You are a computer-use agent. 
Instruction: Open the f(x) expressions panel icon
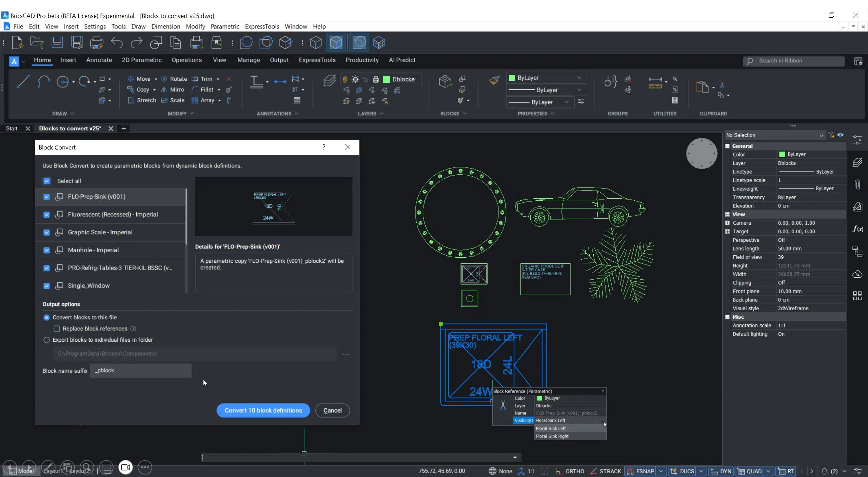pyautogui.click(x=859, y=229)
